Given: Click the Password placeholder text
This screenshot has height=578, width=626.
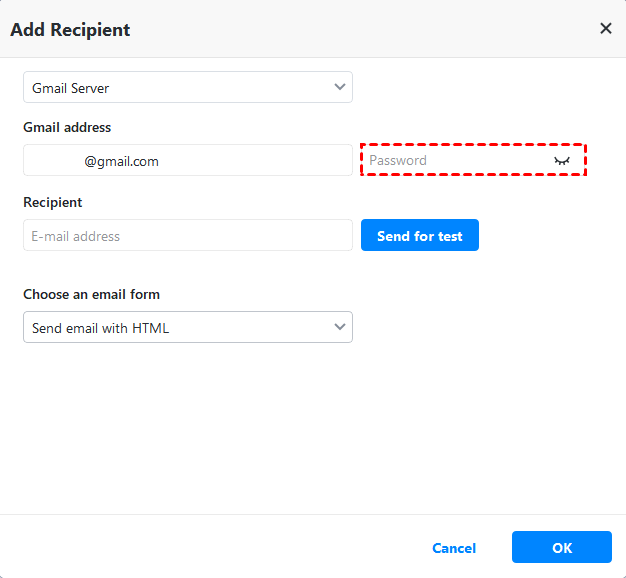Looking at the screenshot, I should tap(398, 160).
